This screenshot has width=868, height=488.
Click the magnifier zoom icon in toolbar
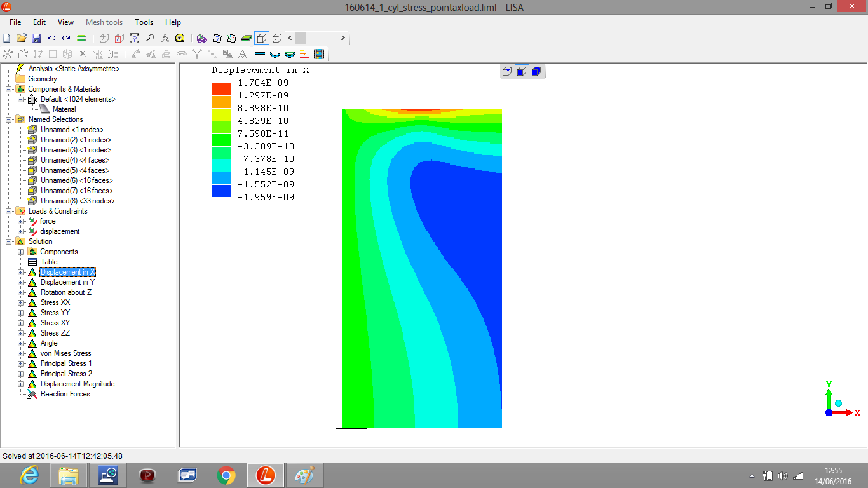click(150, 38)
